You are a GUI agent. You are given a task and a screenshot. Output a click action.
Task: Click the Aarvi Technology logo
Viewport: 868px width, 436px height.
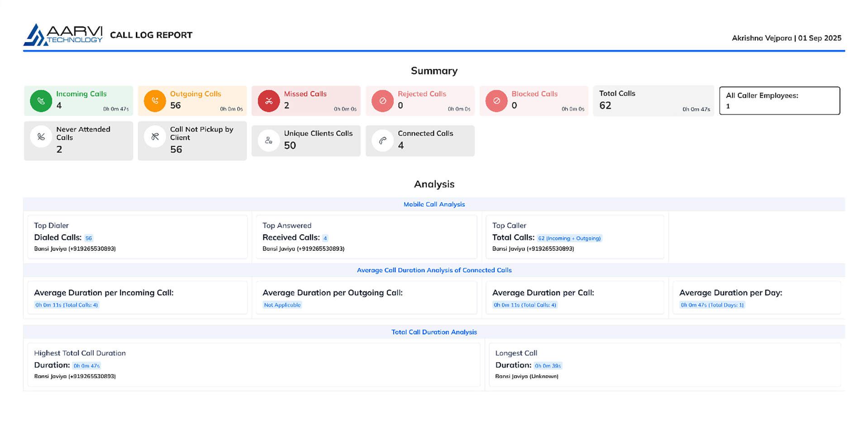[x=63, y=35]
